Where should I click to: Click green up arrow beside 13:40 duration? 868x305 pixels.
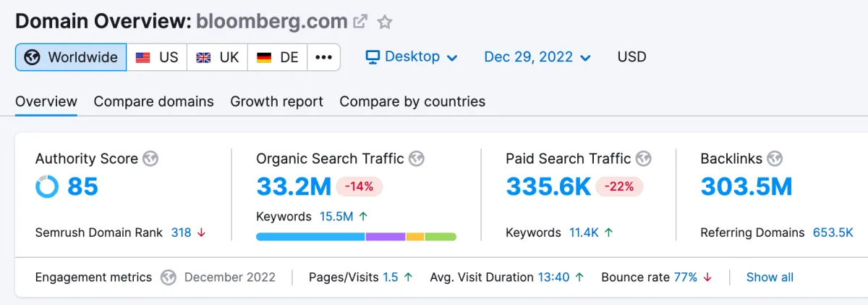[579, 277]
